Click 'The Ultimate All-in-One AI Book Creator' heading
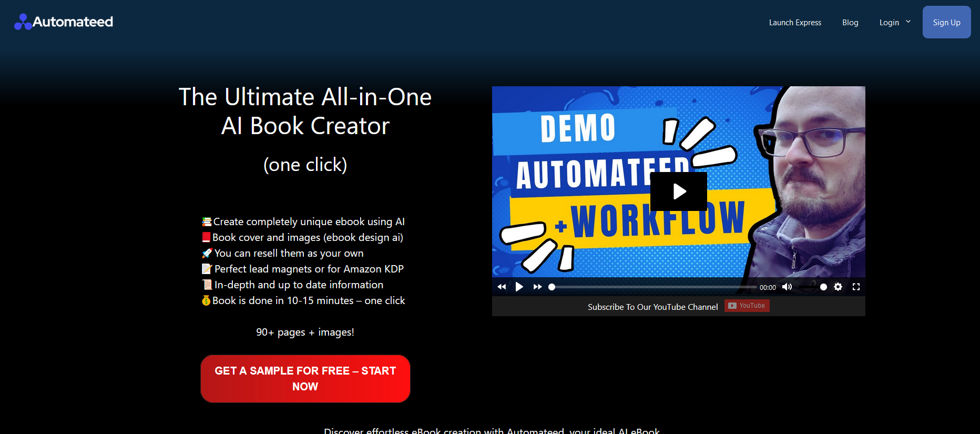The height and width of the screenshot is (434, 980). point(305,111)
